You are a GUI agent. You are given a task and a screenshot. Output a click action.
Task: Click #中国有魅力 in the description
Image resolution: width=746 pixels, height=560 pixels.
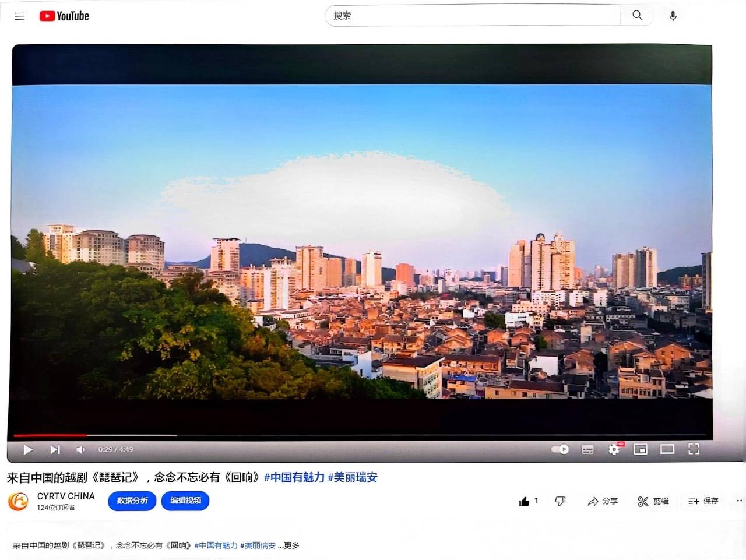[216, 545]
